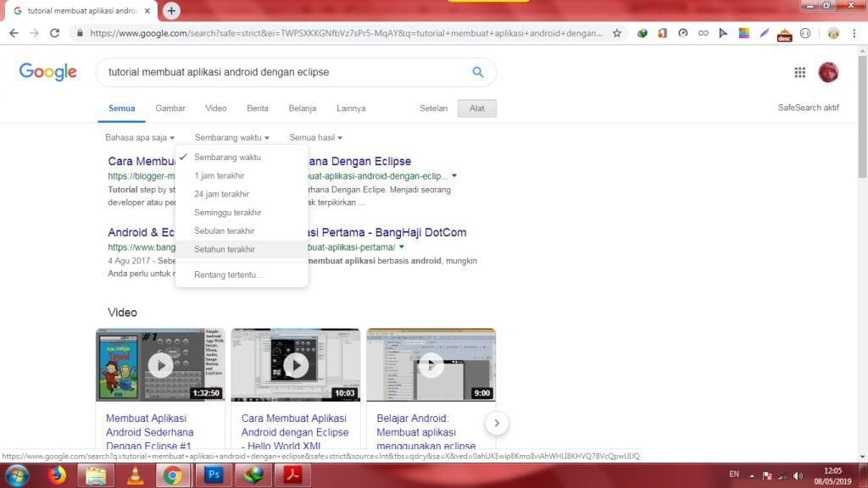Switch to Belanja results tab

point(303,108)
